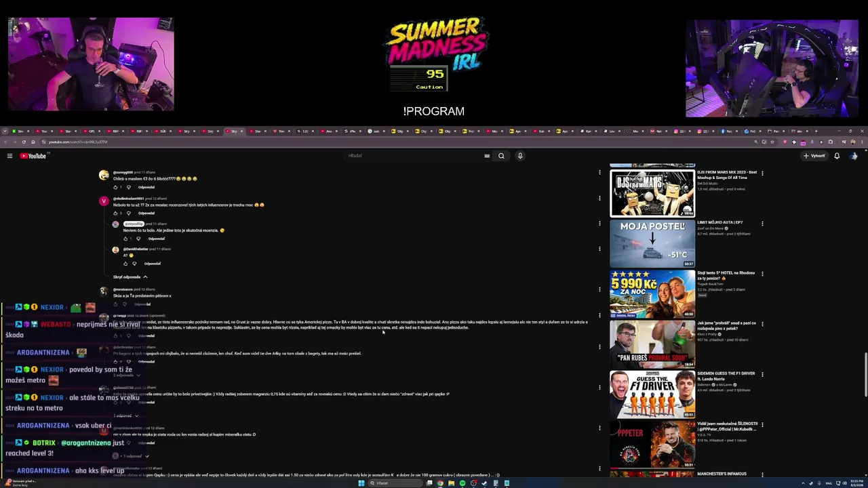This screenshot has width=868, height=488.
Task: Like the reply 'Neviem čo tu bolo'
Action: [x=125, y=239]
